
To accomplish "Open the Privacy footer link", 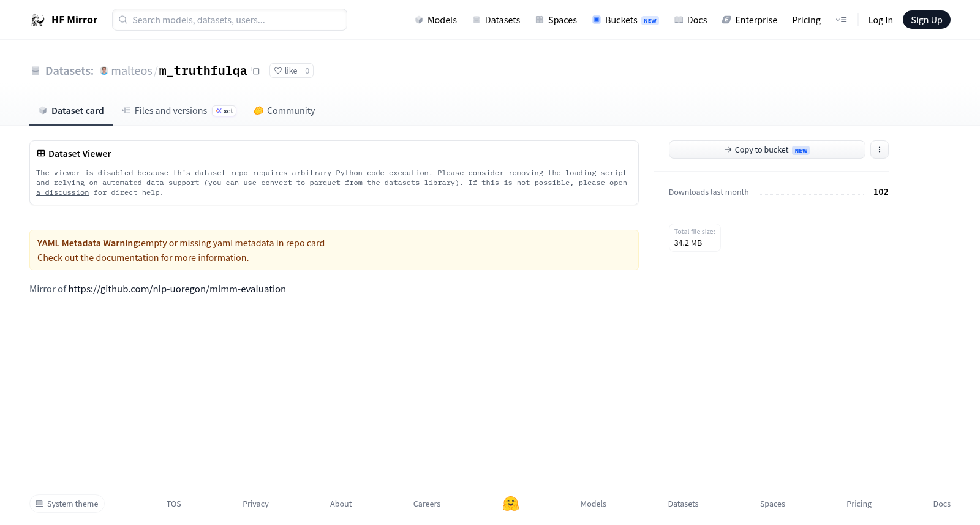I will point(255,504).
